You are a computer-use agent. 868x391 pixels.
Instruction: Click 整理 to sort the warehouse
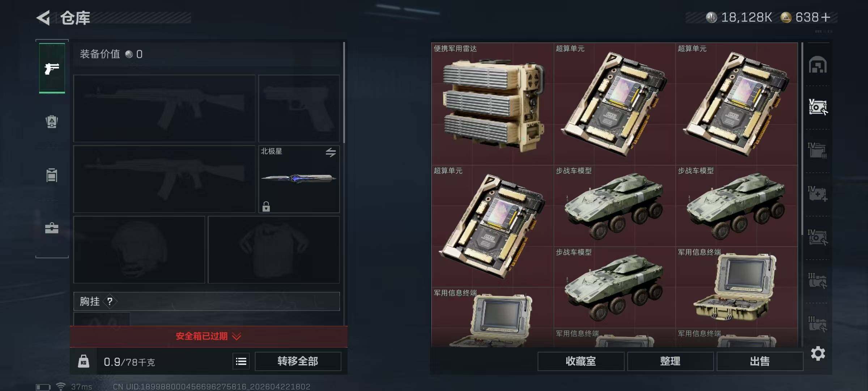tap(670, 361)
